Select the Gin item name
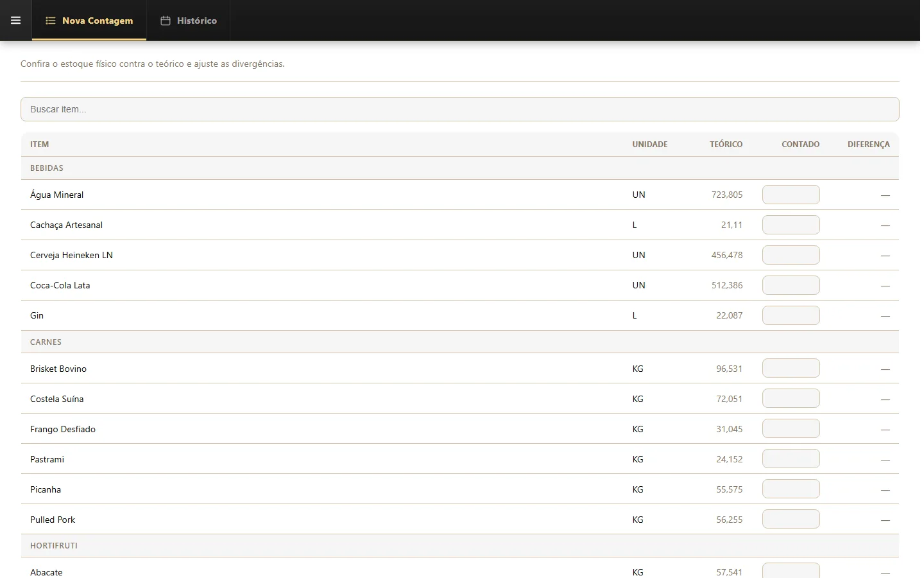 37,315
